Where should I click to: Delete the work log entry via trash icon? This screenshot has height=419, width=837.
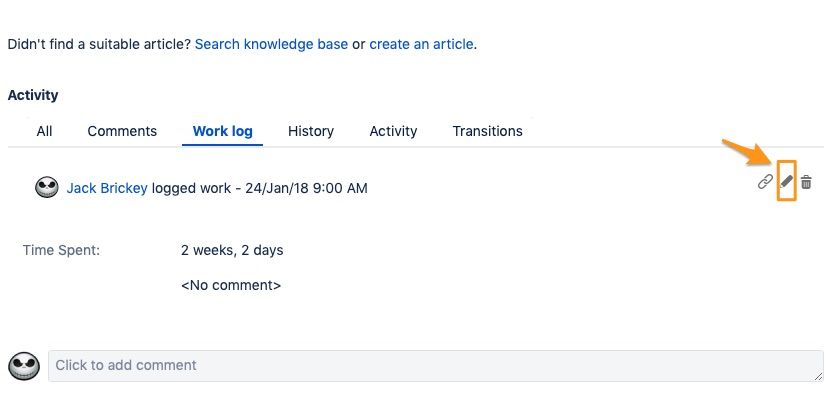806,182
